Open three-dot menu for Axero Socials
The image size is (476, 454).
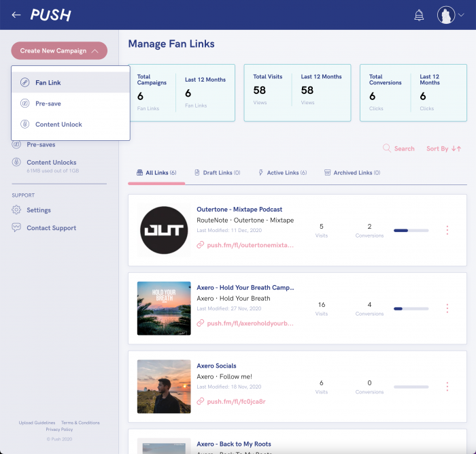447,387
